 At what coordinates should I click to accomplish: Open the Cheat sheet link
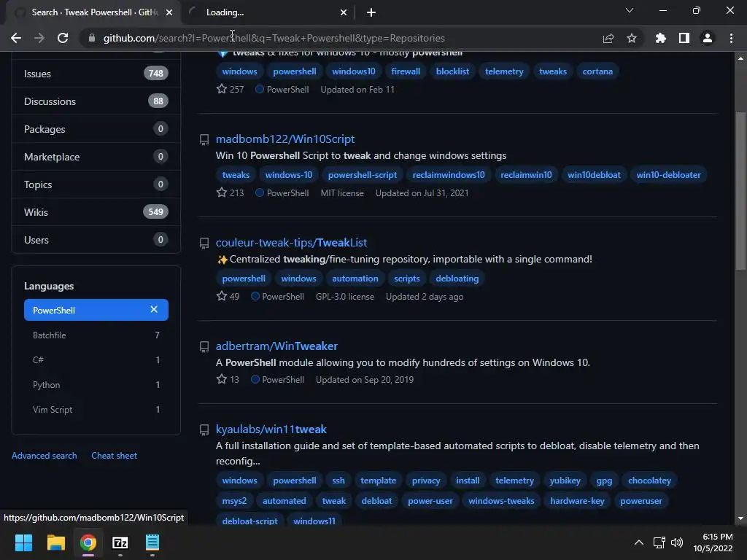115,456
